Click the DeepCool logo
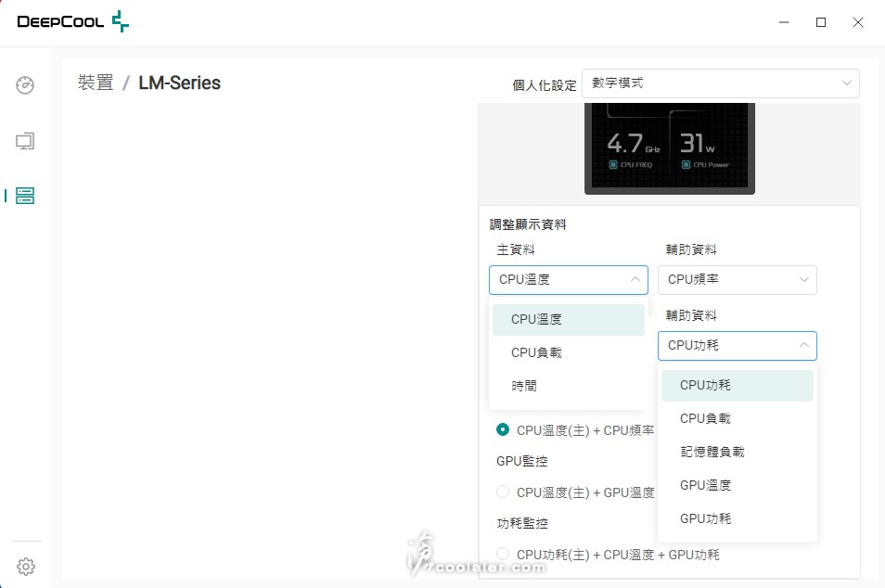The width and height of the screenshot is (885, 588). pos(72,21)
